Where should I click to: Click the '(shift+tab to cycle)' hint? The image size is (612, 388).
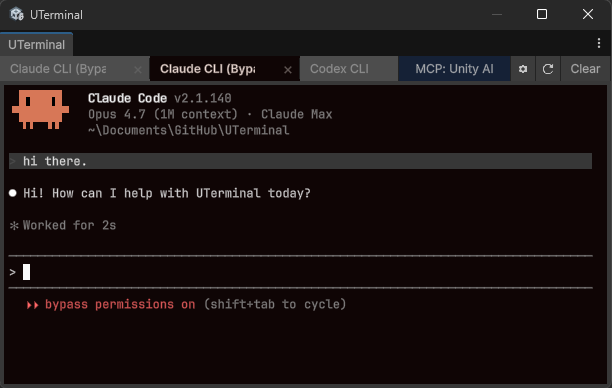pos(275,304)
